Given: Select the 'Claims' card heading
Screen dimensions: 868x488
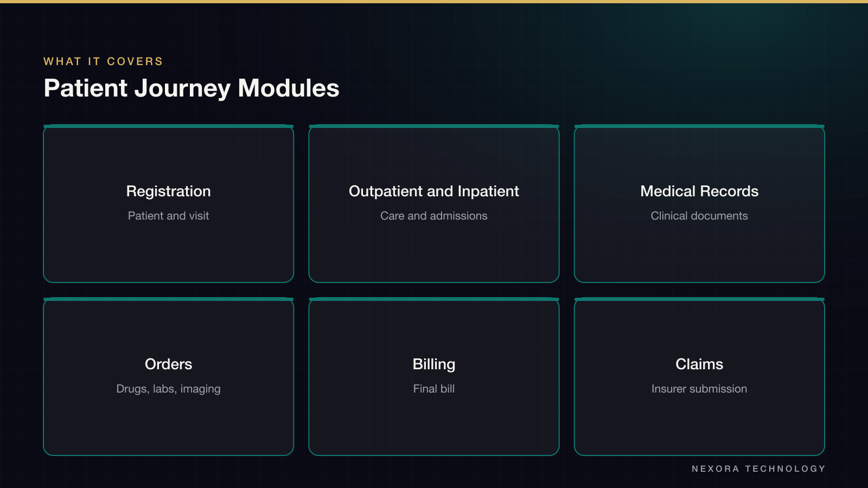Looking at the screenshot, I should (699, 364).
